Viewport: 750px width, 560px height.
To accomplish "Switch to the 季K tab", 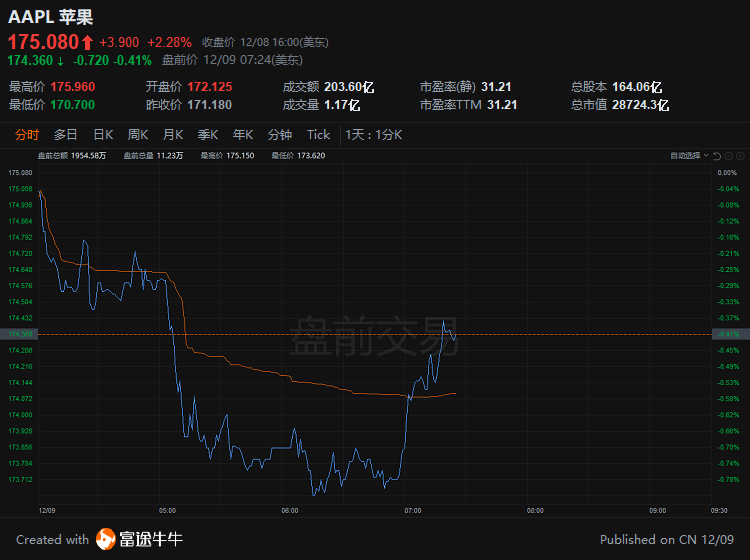I will (208, 135).
